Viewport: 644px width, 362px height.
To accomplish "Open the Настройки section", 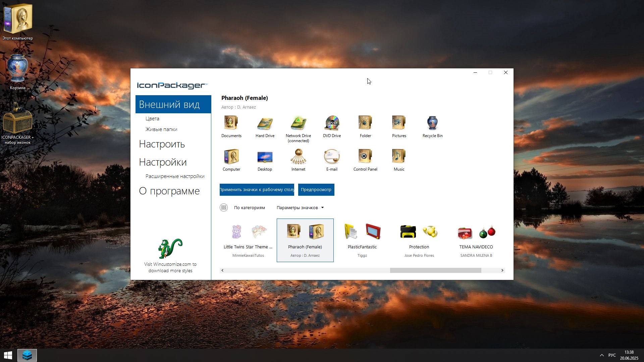I will (163, 162).
